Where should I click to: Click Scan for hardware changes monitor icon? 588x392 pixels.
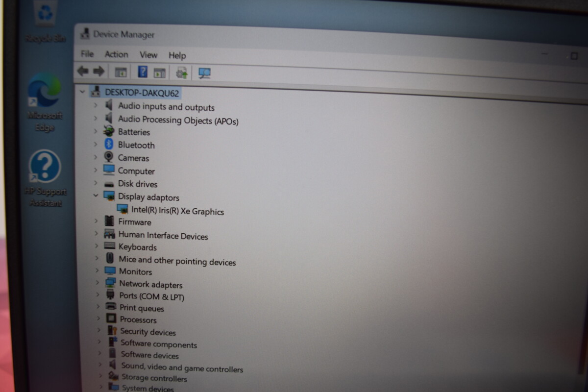point(204,73)
